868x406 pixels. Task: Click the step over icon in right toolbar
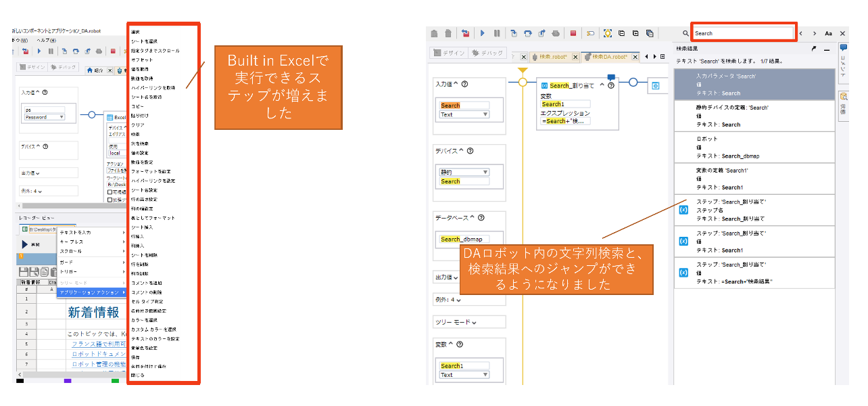[514, 32]
